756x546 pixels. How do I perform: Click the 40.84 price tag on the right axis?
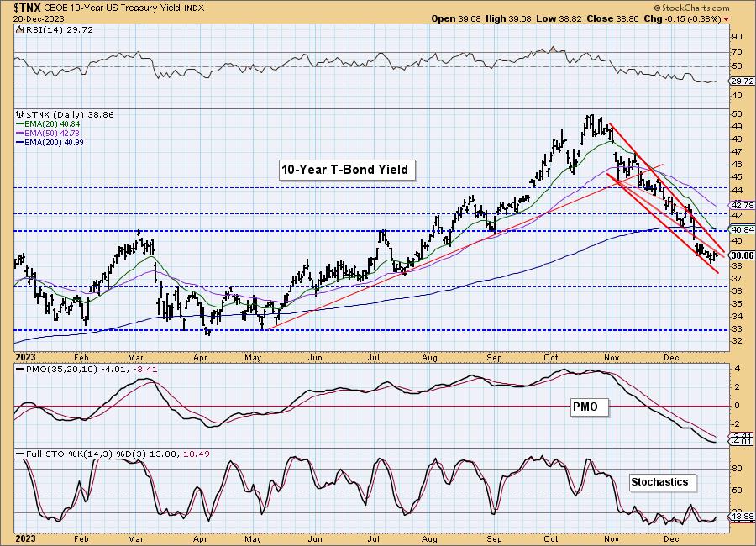point(743,230)
